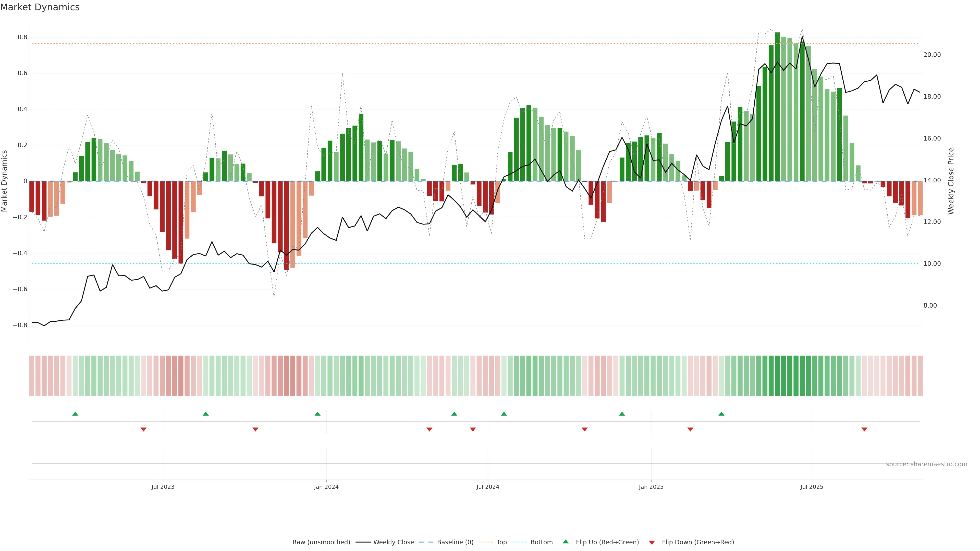Click the Market Dynamics chart title

(x=40, y=7)
